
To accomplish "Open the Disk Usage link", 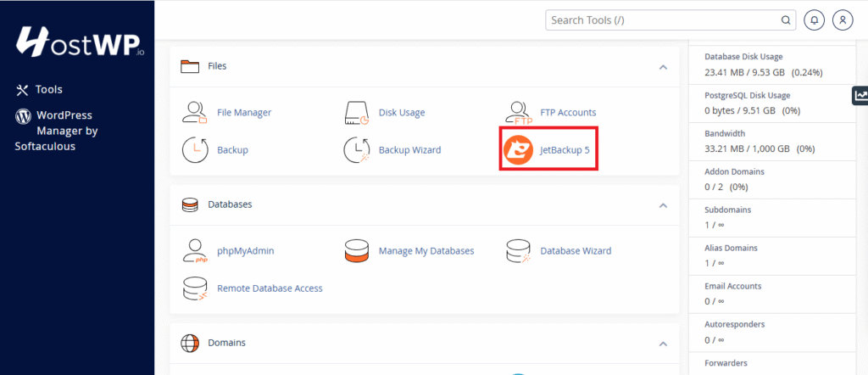I will point(402,113).
